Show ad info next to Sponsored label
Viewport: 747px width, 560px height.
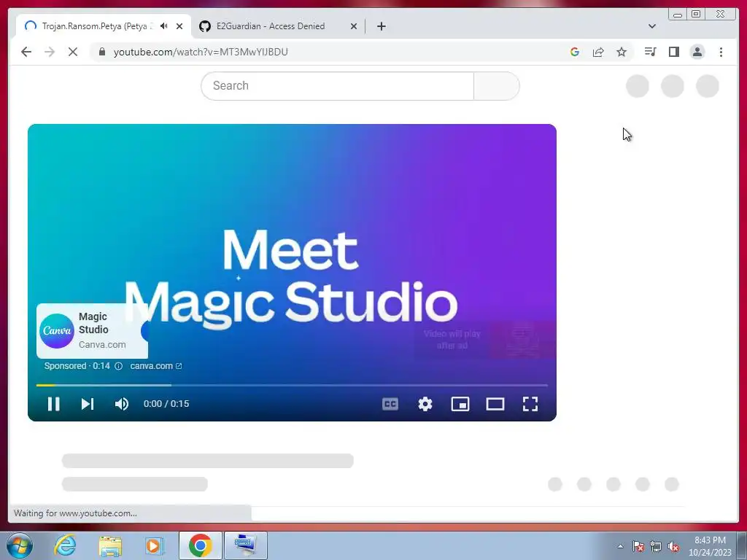(x=119, y=366)
